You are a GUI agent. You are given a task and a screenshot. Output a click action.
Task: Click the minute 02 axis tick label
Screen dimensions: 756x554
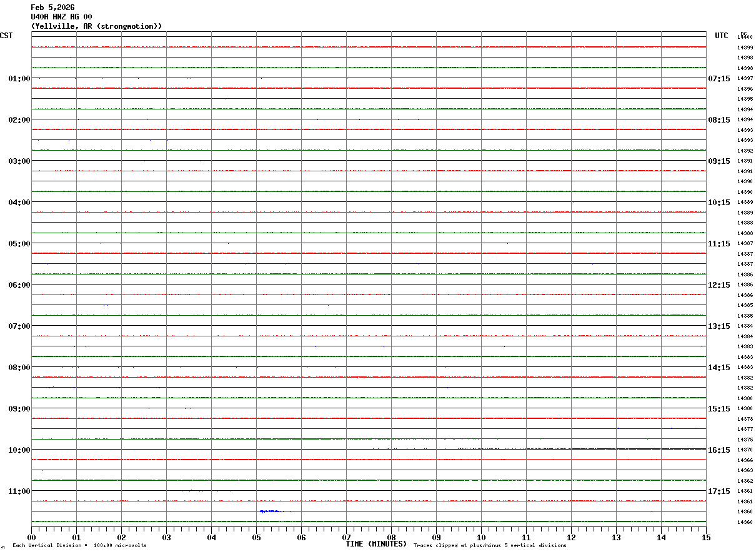[x=122, y=538]
